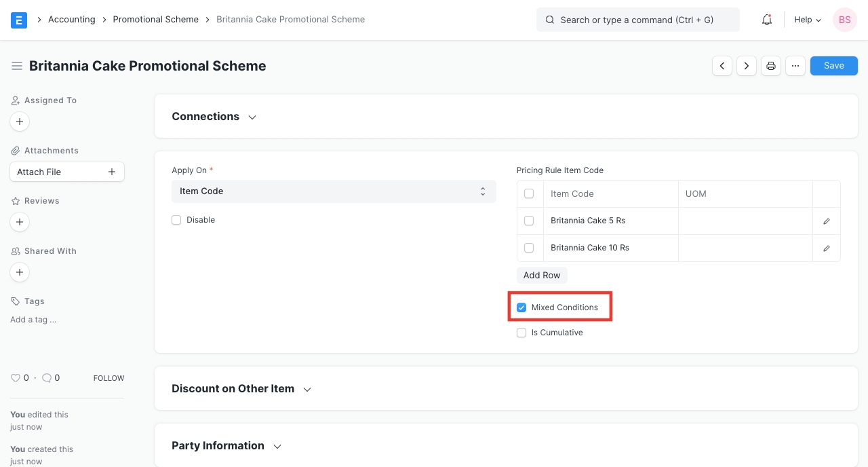Image resolution: width=868 pixels, height=467 pixels.
Task: Navigate to Promotional Scheme breadcrumb
Action: tap(155, 20)
